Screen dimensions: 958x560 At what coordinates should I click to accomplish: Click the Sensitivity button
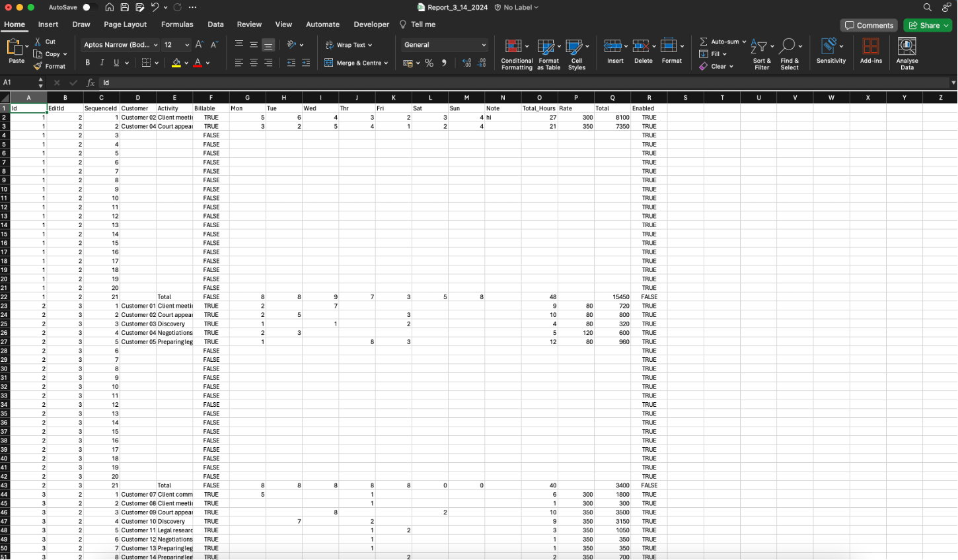pyautogui.click(x=830, y=51)
